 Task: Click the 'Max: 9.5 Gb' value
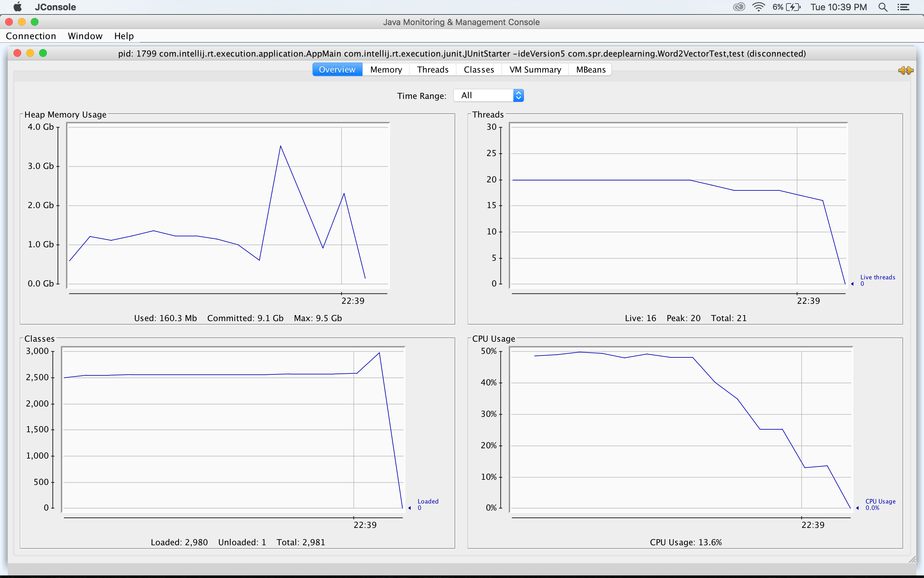coord(318,318)
